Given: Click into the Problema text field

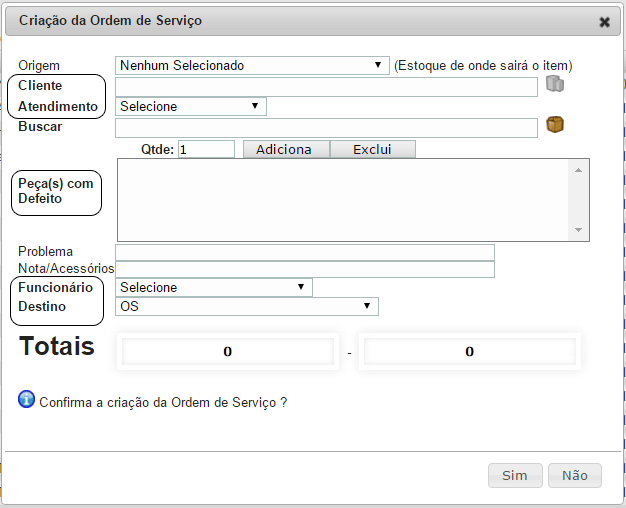Looking at the screenshot, I should pyautogui.click(x=305, y=253).
